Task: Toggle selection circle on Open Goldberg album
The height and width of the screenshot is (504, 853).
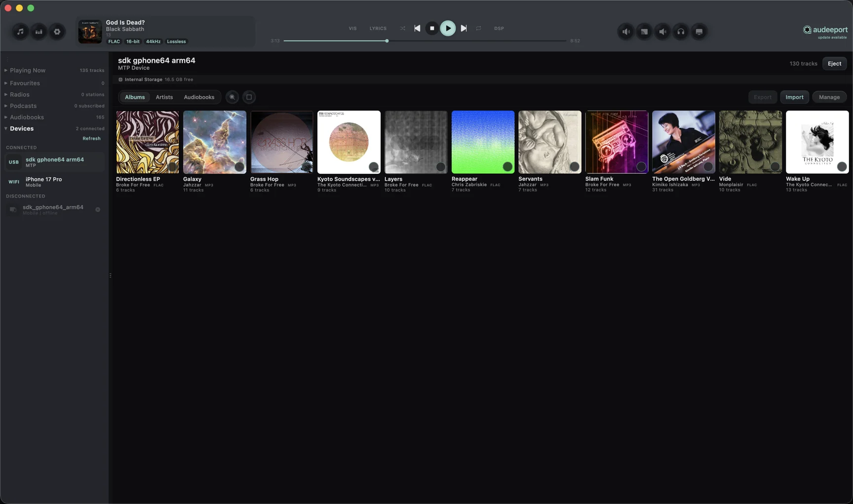Action: pyautogui.click(x=708, y=167)
